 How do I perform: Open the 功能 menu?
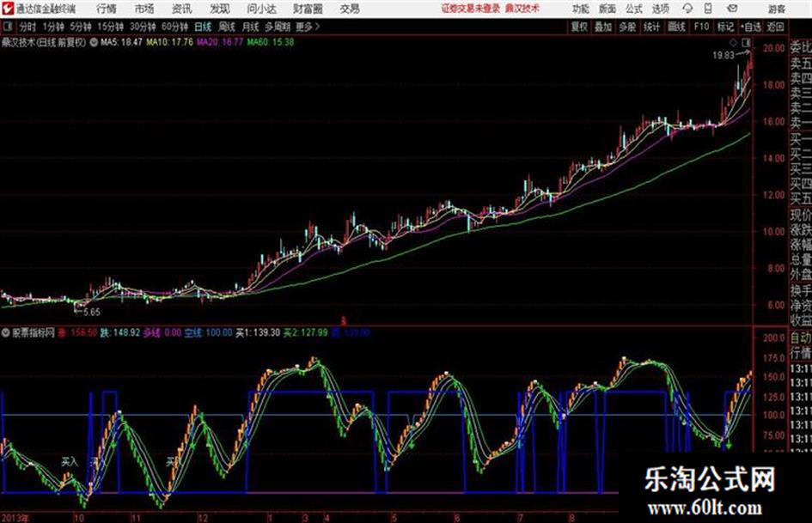(x=581, y=9)
